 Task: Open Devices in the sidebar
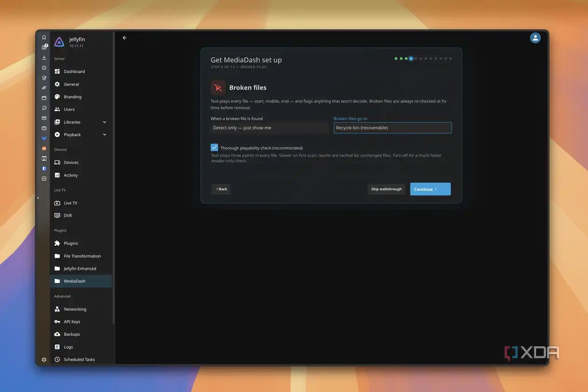point(81,163)
